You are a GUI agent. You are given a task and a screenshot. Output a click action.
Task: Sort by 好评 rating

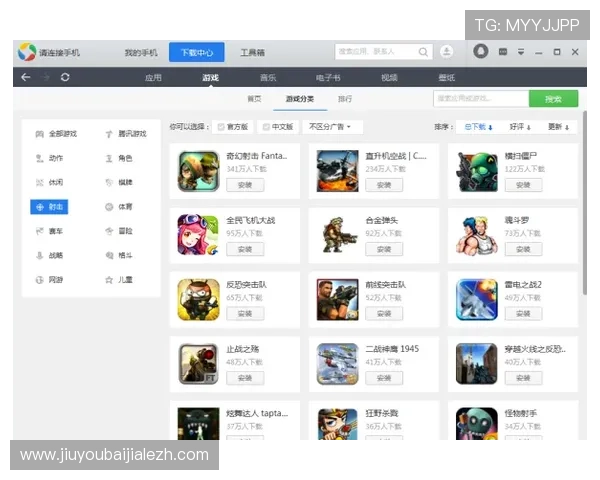pos(520,127)
